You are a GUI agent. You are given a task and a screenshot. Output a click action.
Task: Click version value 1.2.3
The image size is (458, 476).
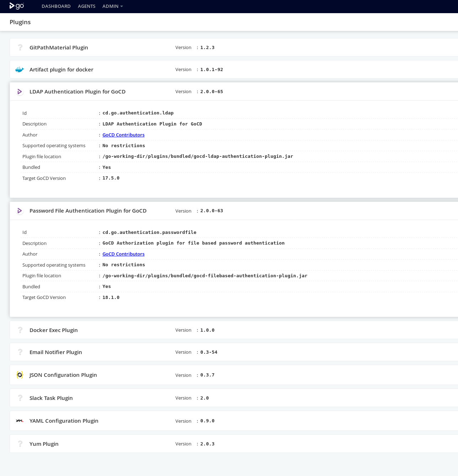click(207, 47)
